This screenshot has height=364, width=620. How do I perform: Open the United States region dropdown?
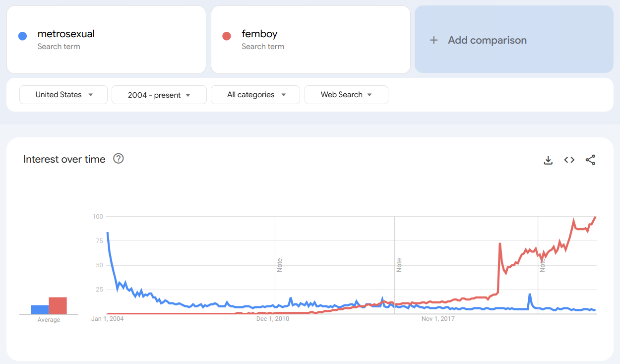click(x=63, y=95)
